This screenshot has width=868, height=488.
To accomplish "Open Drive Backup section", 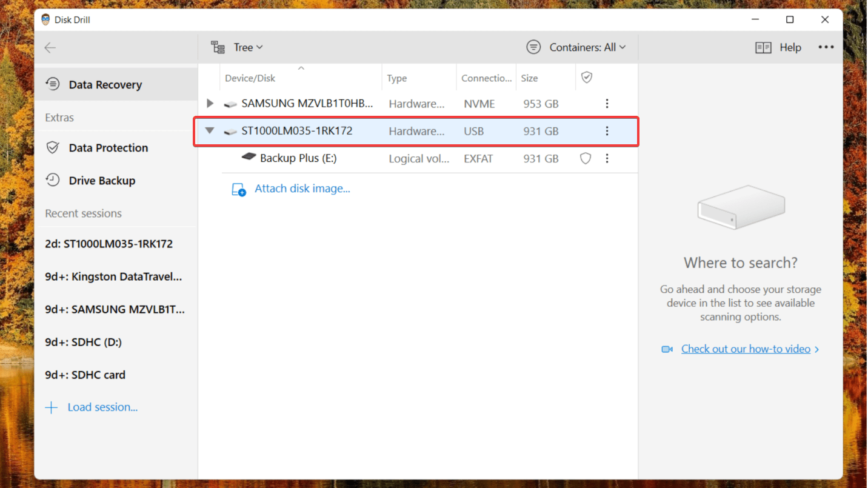I will [116, 180].
